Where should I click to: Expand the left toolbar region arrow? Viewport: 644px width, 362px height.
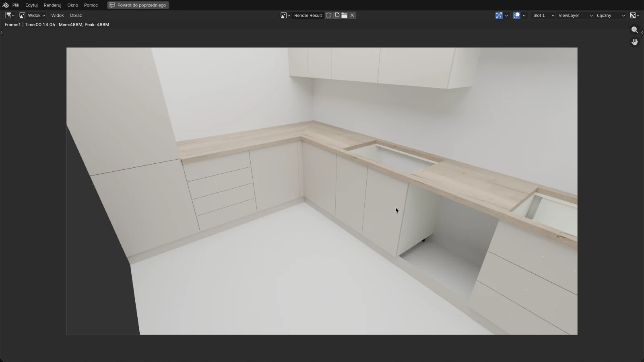2,32
